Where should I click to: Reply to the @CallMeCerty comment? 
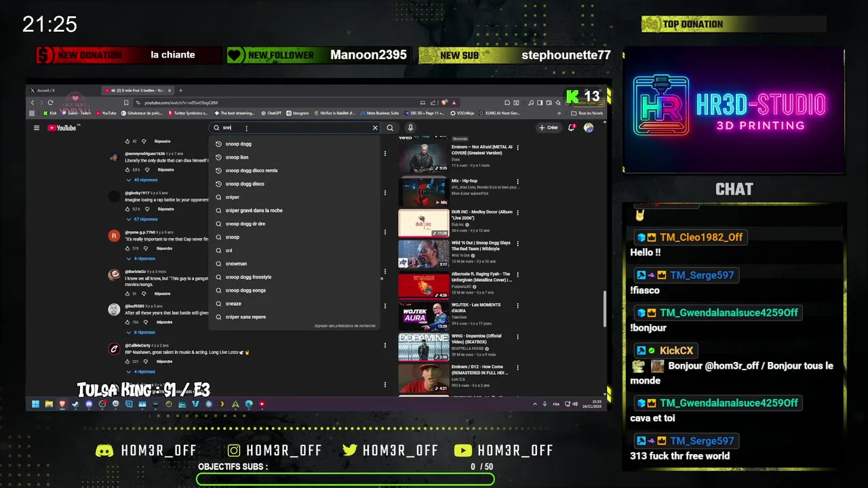click(x=165, y=361)
